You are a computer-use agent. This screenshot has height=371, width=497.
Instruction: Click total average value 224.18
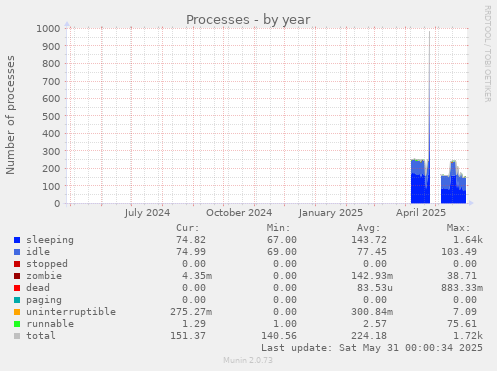(x=369, y=336)
